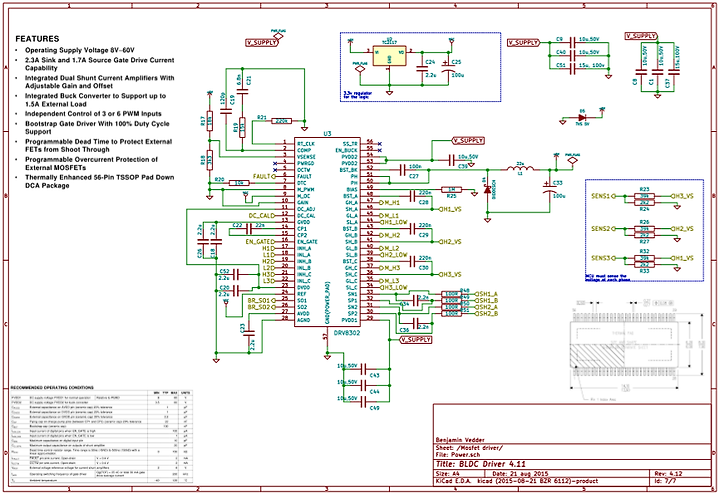
Task: Select capacitor C9 at top right
Action: 572,43
